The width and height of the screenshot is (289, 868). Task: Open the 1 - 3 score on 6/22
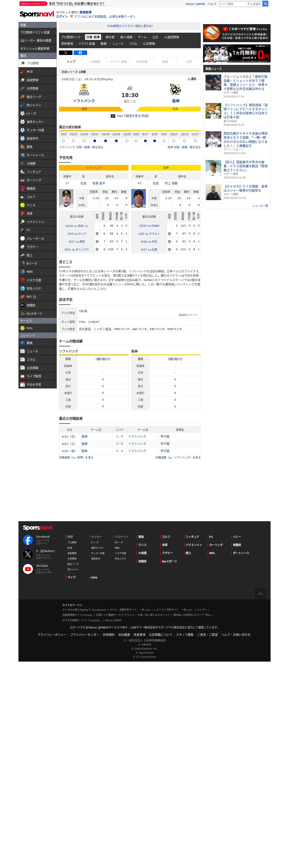coord(120,436)
